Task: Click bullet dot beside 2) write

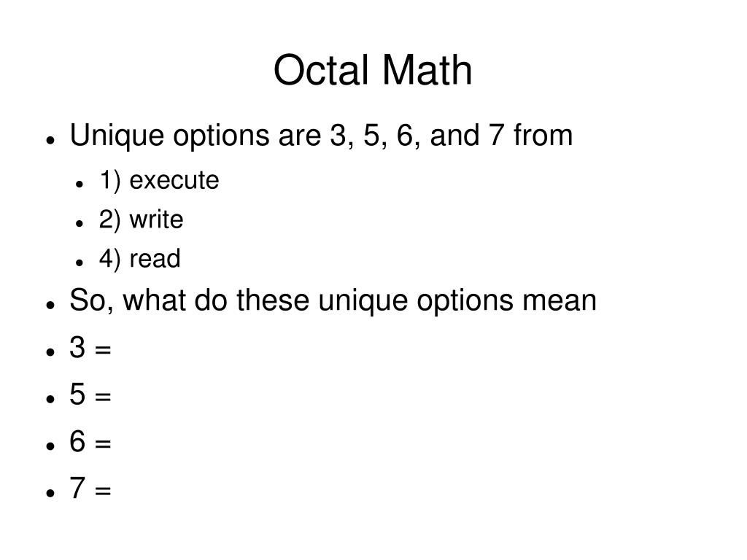Action: pos(80,223)
